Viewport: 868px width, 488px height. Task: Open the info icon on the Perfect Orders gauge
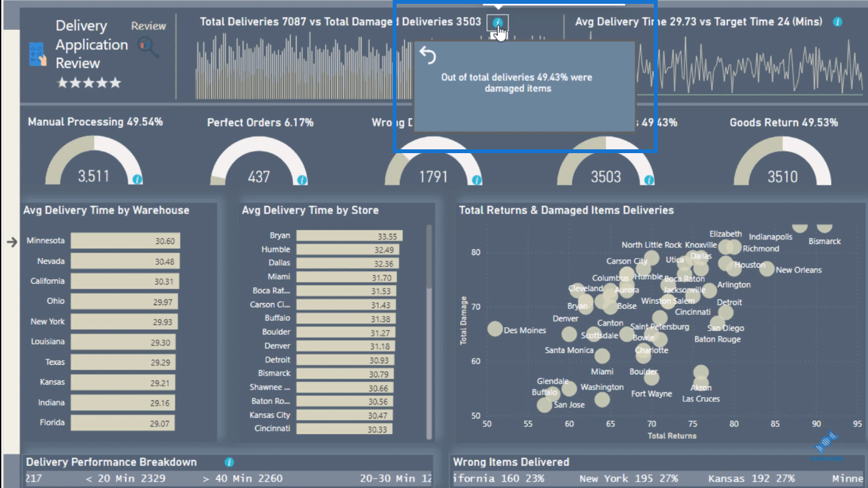[x=302, y=180]
